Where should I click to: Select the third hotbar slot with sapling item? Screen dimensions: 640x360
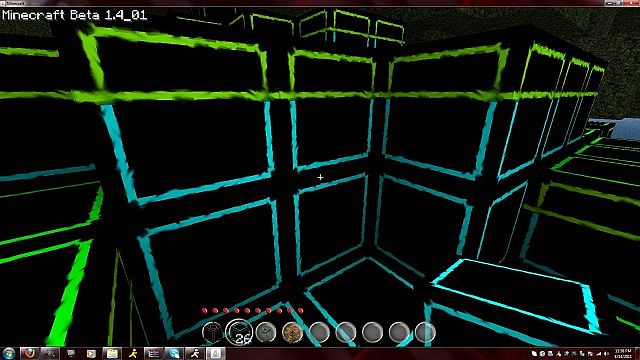266,332
